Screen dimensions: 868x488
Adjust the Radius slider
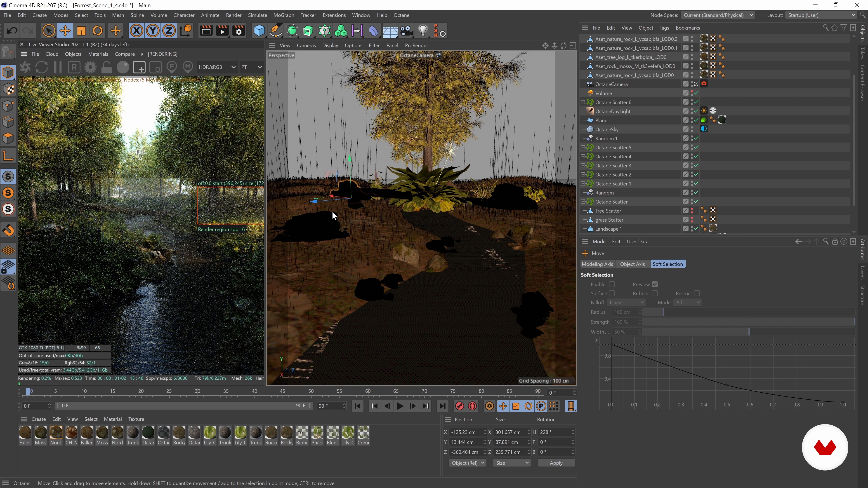[x=749, y=312]
